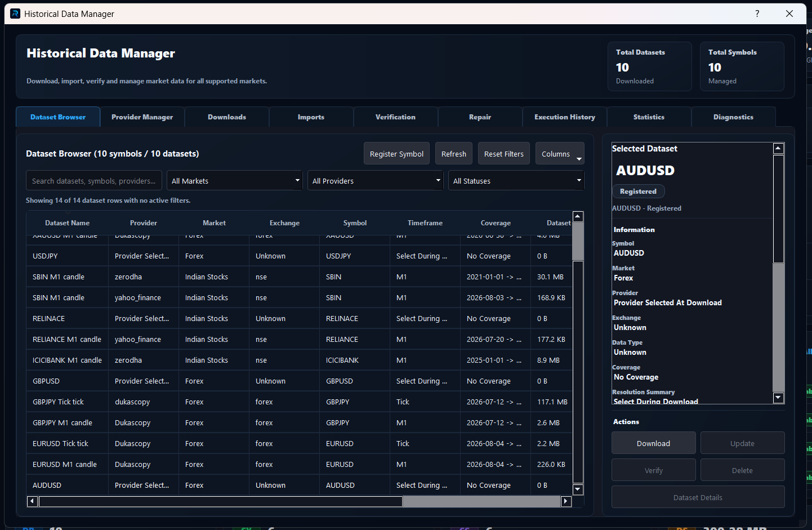Open the All Providers dropdown

click(375, 181)
